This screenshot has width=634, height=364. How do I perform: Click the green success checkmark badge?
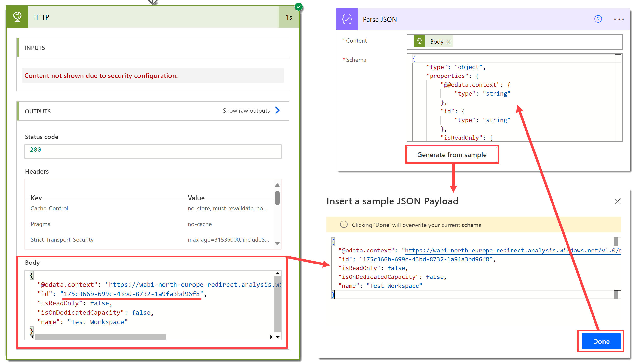298,7
